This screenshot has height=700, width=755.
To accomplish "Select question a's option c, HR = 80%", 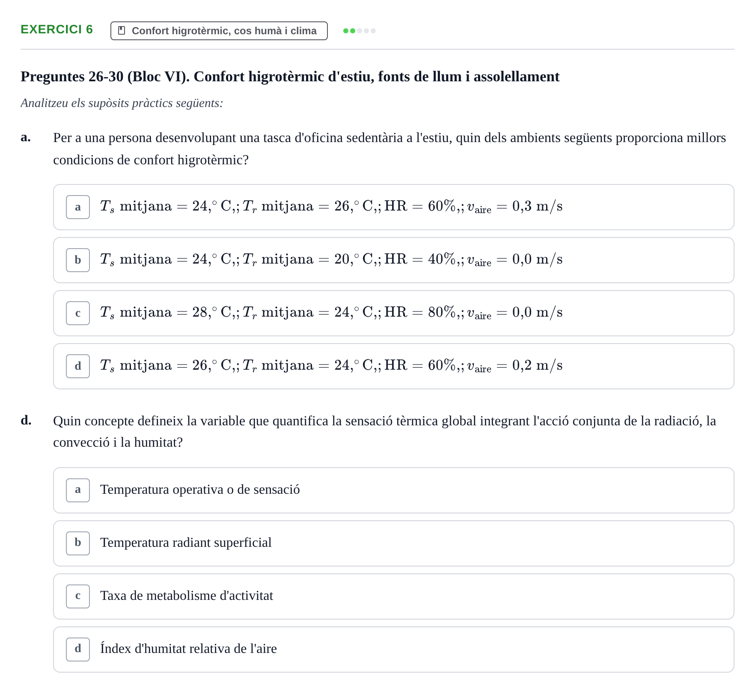I will pyautogui.click(x=394, y=313).
